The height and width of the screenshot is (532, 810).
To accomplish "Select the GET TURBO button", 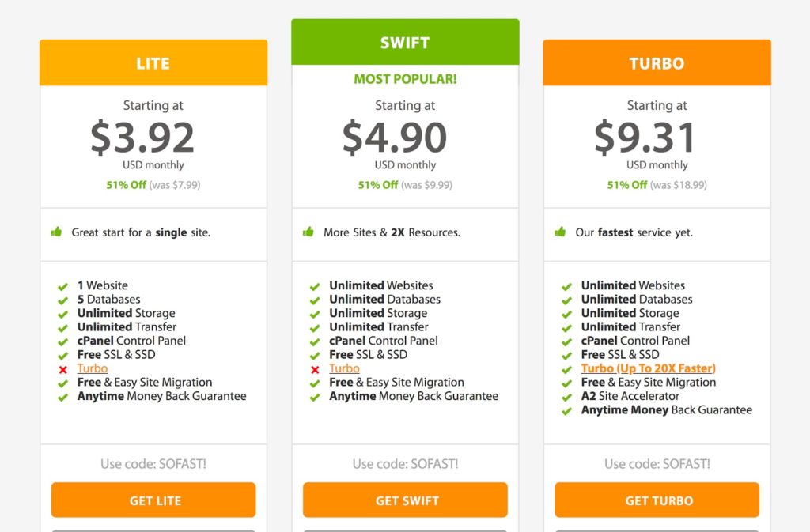I will (x=657, y=500).
